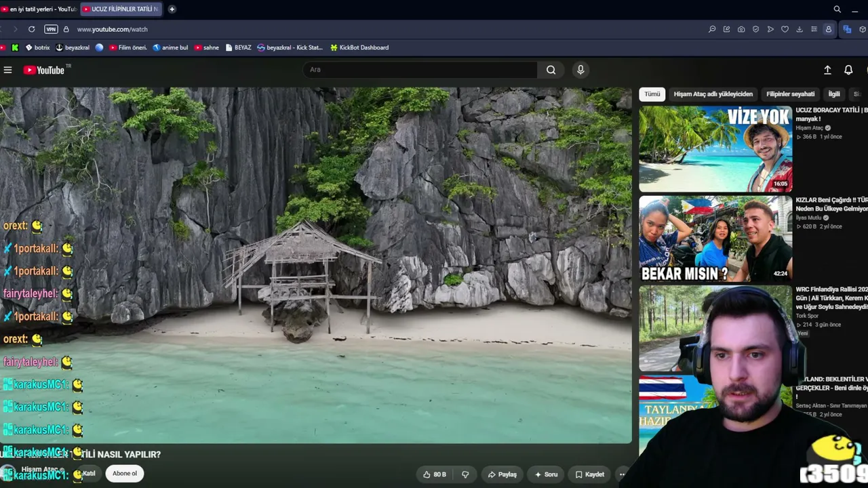Open the blue globe bookmark icon
868x488 pixels.
(x=100, y=47)
